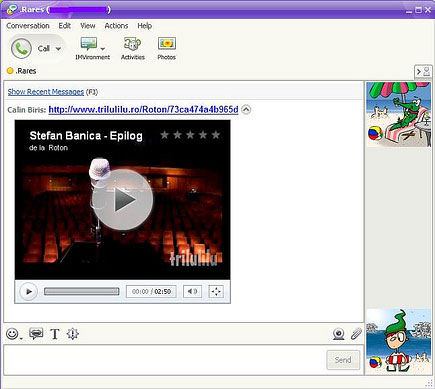Start webcam with the webcam icon
This screenshot has width=435, height=389.
pos(339,334)
